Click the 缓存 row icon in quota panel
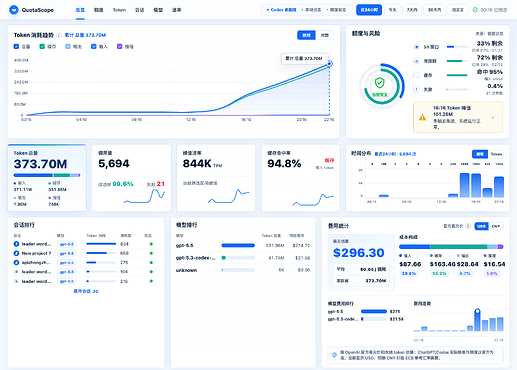Image resolution: width=517 pixels, height=370 pixels. coord(416,75)
